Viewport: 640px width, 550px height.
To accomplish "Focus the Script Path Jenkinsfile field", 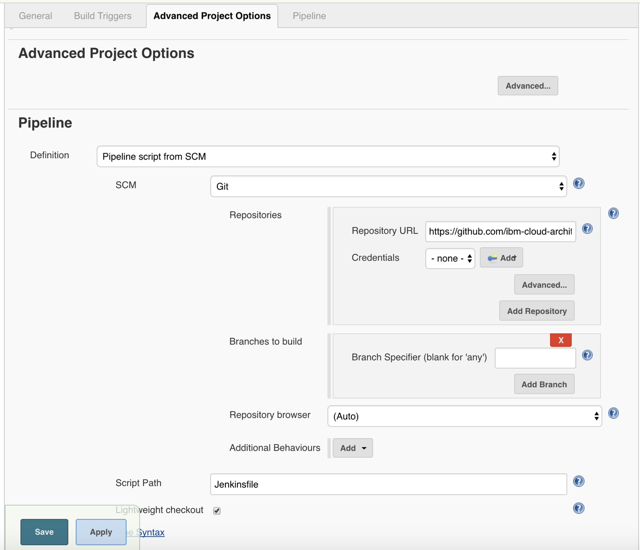I will tap(388, 484).
